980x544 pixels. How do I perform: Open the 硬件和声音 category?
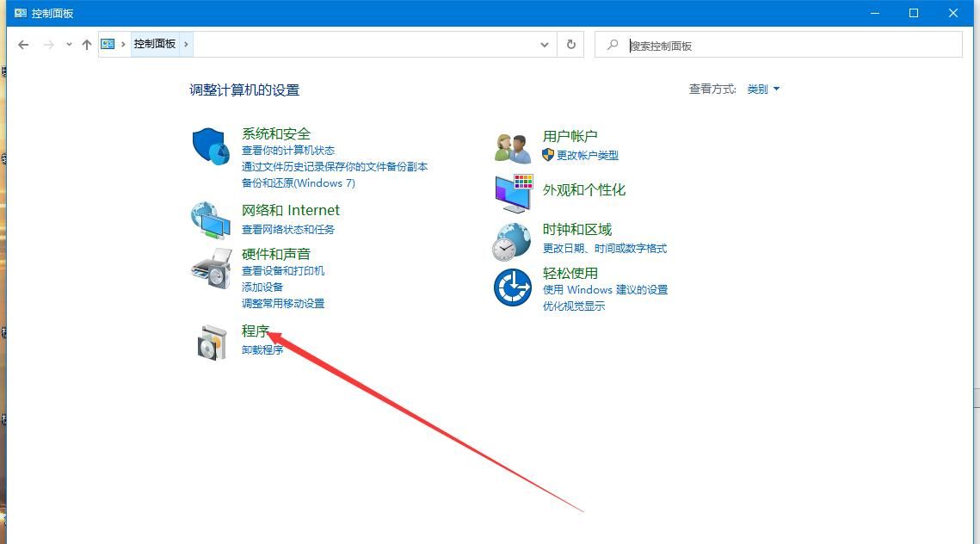point(276,254)
